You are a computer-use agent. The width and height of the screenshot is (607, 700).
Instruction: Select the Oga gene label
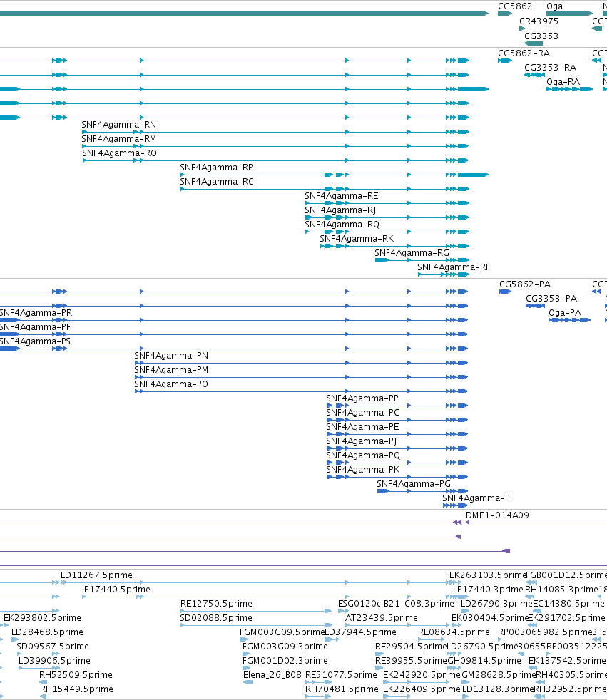(555, 6)
